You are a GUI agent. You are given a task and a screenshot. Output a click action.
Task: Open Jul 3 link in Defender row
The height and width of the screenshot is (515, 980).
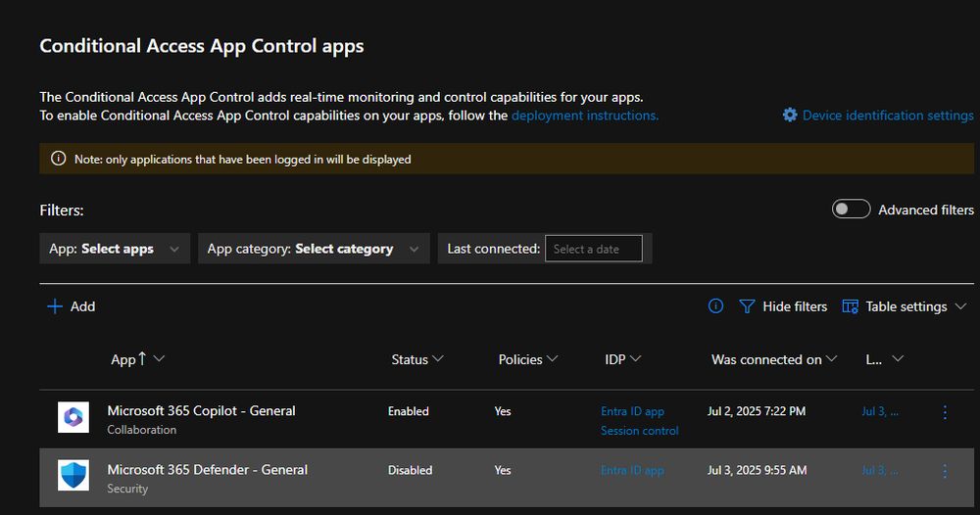[880, 470]
